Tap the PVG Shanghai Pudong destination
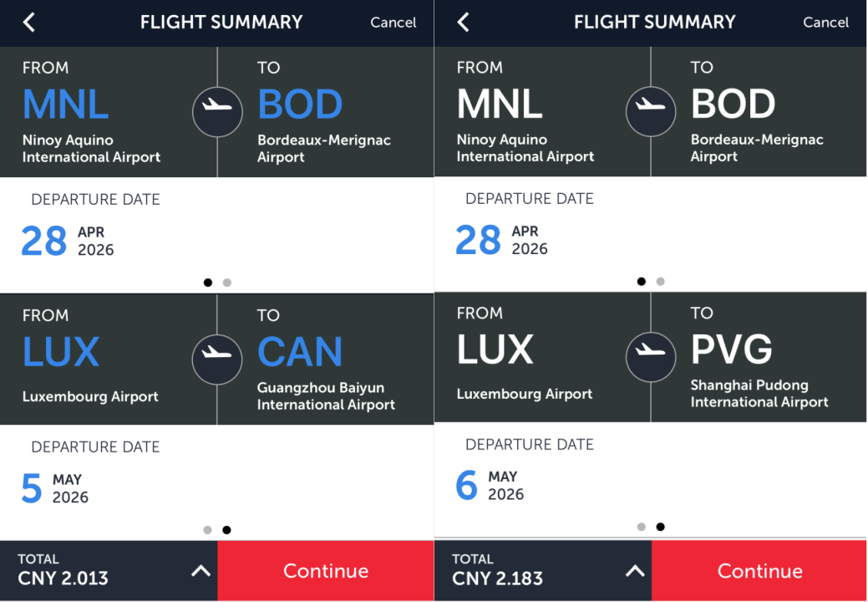This screenshot has height=602, width=868. point(732,349)
